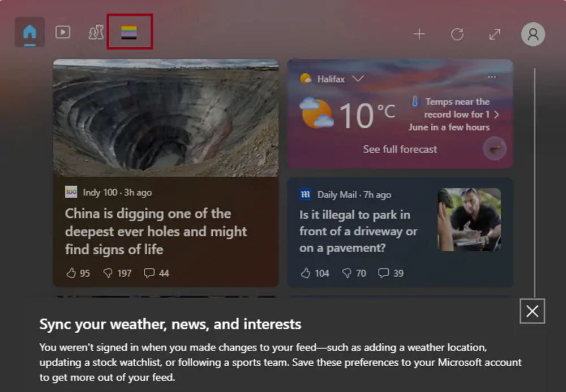
Task: Click the Indy 100 source logo
Action: click(x=71, y=192)
